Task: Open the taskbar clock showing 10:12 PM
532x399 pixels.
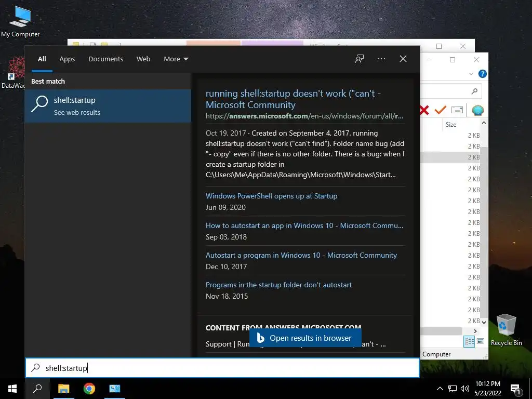Action: [487, 389]
